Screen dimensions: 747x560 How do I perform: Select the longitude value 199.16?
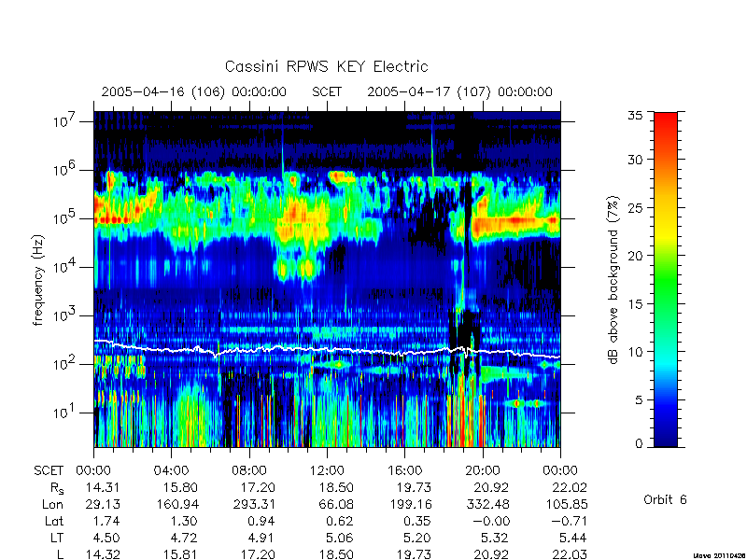[410, 504]
